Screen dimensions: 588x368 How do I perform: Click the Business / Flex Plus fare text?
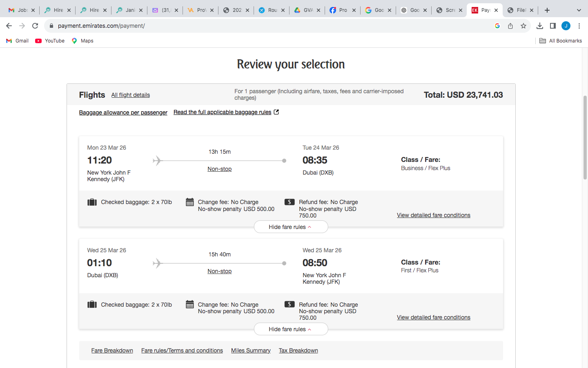click(x=425, y=168)
